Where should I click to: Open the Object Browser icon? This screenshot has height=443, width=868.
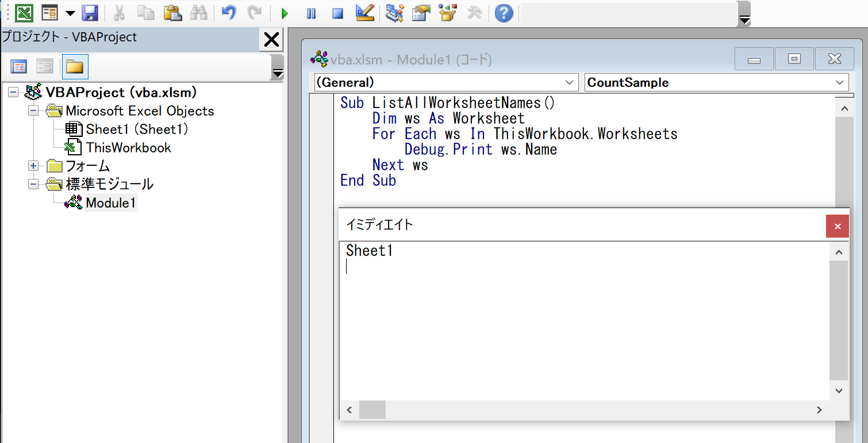pyautogui.click(x=447, y=13)
